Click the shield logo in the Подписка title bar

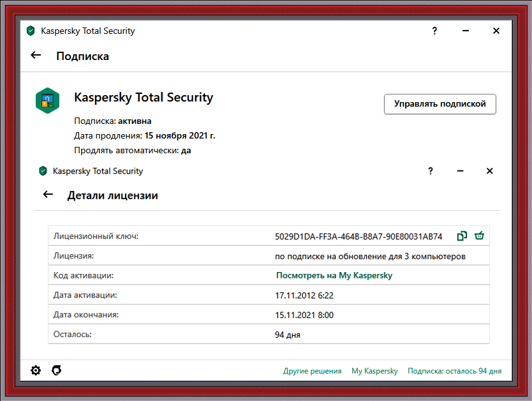pyautogui.click(x=31, y=31)
